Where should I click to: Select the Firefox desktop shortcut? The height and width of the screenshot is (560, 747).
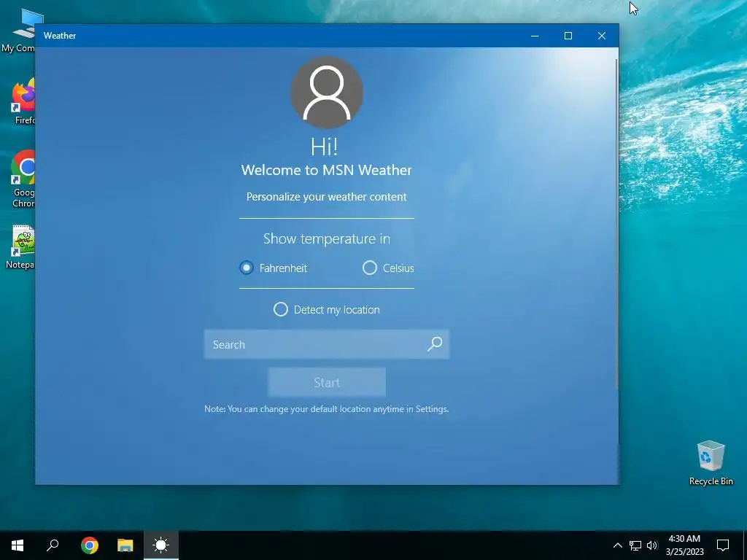(23, 101)
